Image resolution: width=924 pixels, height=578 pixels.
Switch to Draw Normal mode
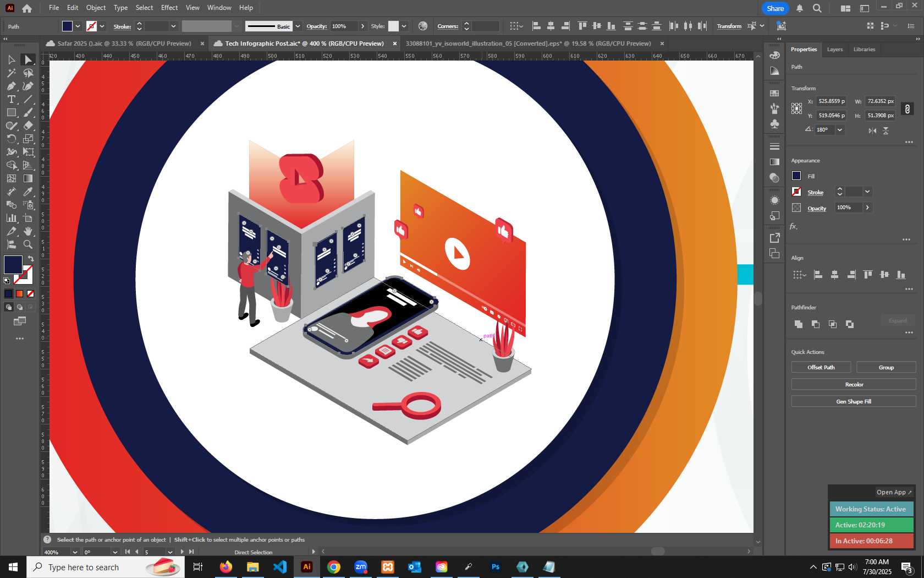[x=9, y=307]
